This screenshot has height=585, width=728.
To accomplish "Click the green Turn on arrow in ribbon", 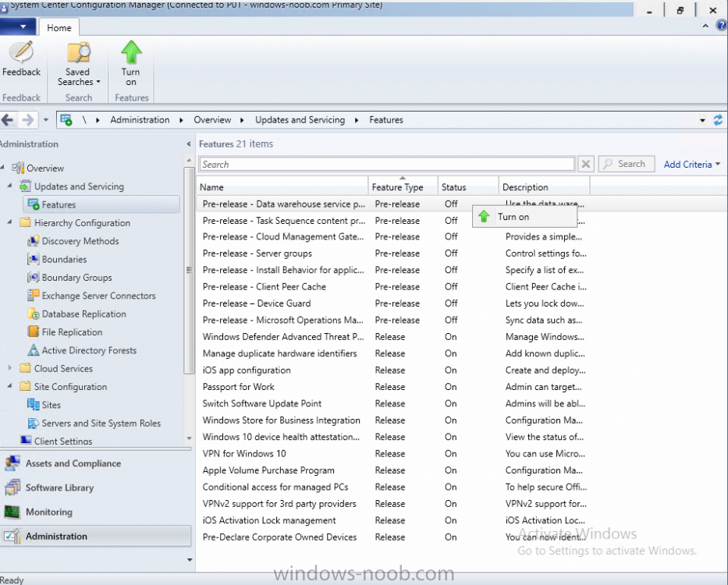I will (x=131, y=52).
